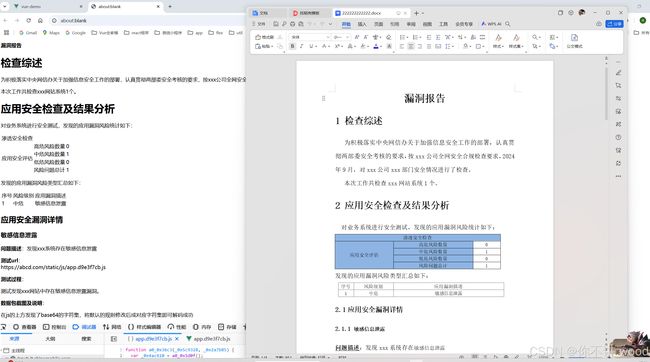
Task: Open the Maps bookmark
Action: coord(51,33)
